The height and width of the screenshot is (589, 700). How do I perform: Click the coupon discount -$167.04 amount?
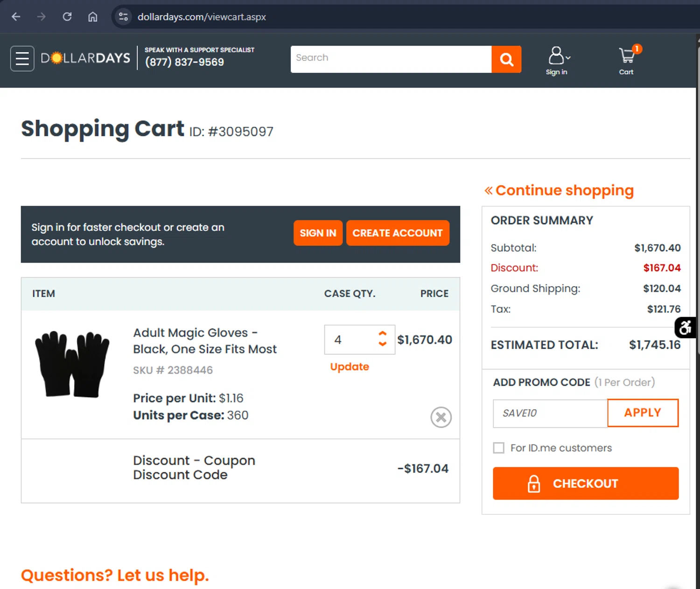(x=423, y=468)
